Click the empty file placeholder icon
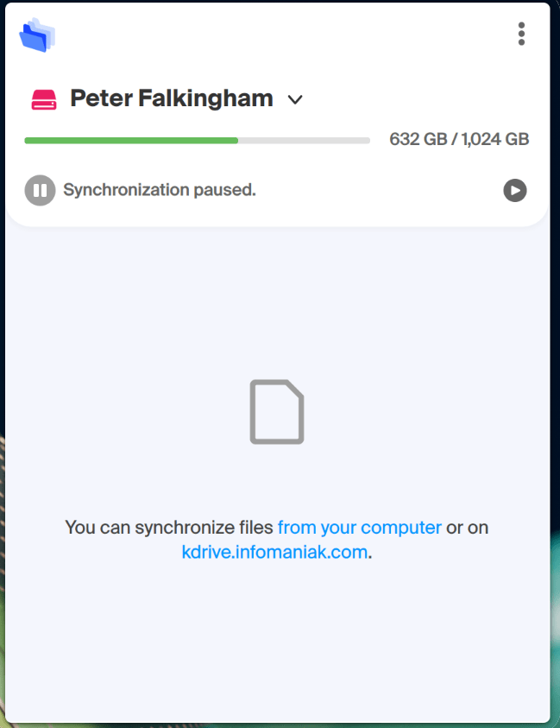The height and width of the screenshot is (728, 560). click(x=277, y=412)
